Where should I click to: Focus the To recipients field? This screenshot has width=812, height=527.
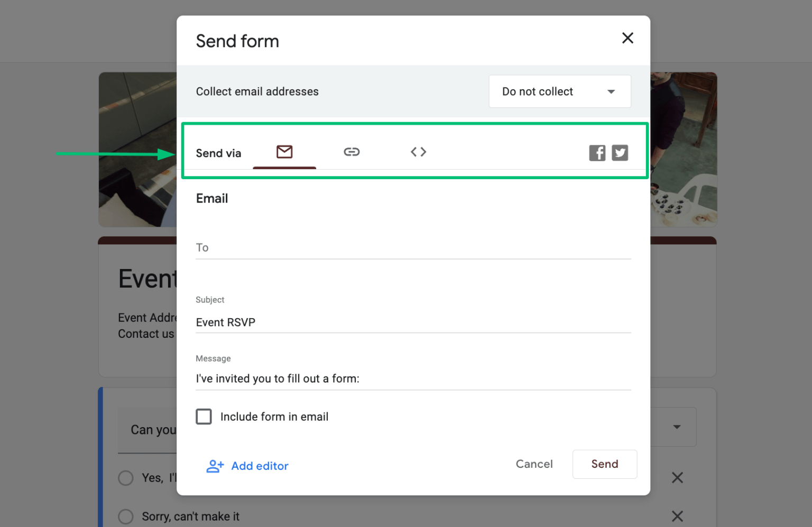point(413,247)
